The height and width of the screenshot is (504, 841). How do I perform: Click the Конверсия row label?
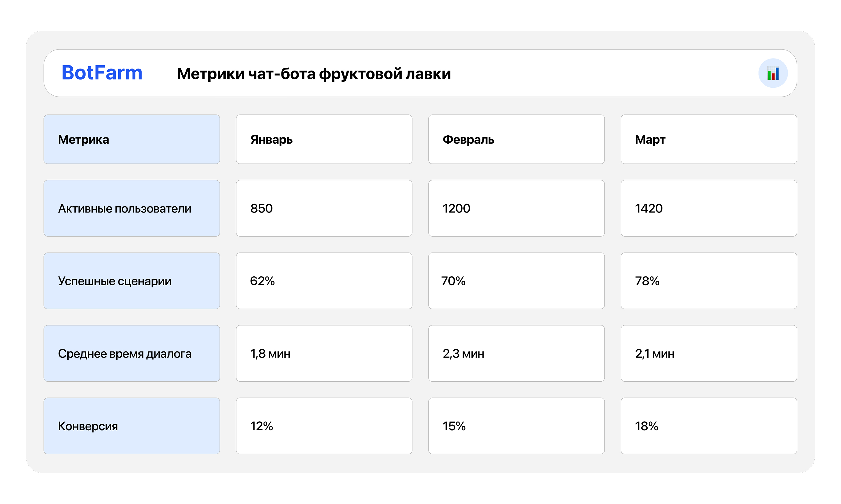point(131,426)
